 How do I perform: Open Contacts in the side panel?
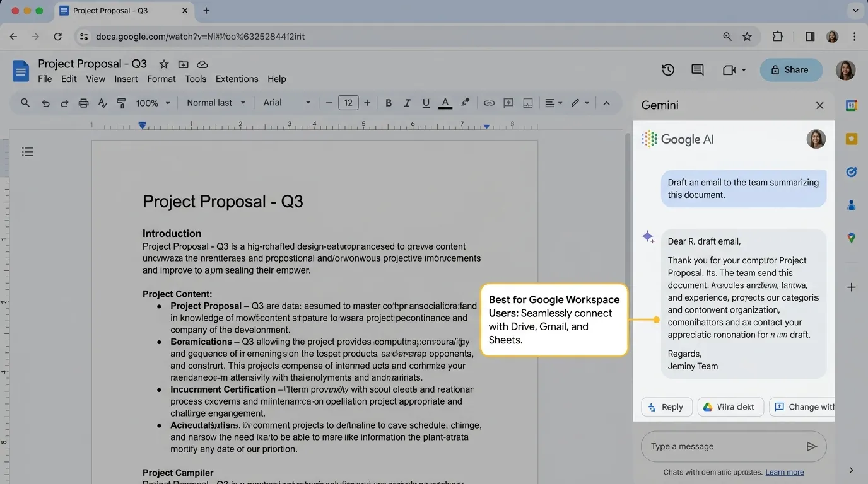point(851,205)
